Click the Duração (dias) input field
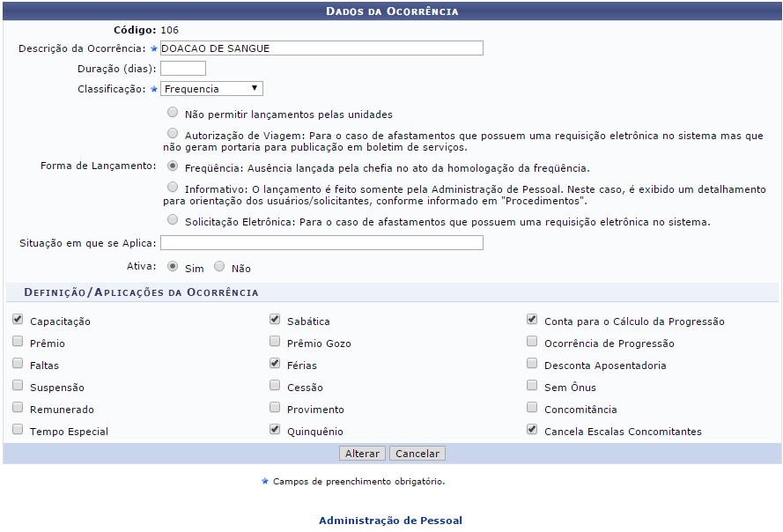The width and height of the screenshot is (783, 532). 182,68
